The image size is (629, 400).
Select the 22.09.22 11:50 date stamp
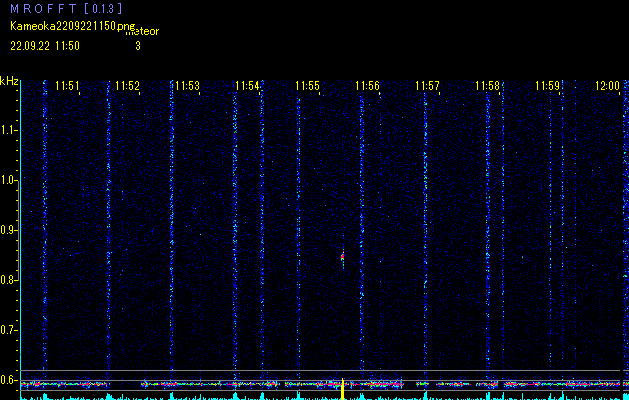(x=45, y=46)
